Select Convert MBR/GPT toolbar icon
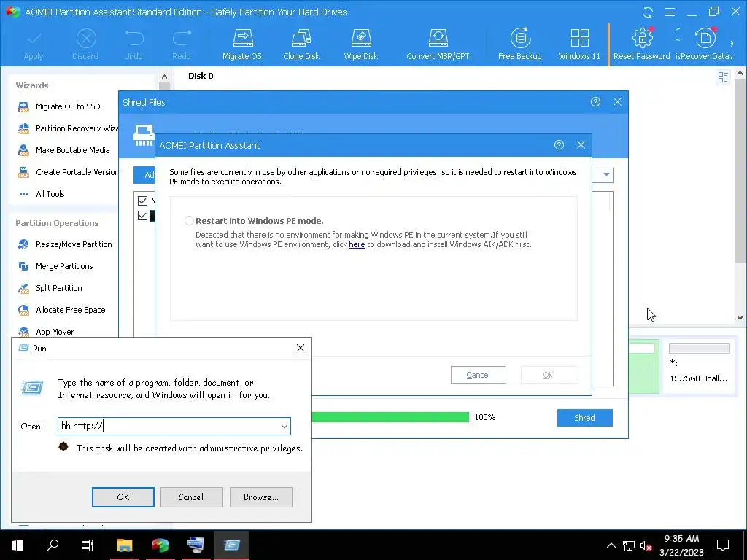This screenshot has height=560, width=747. click(438, 44)
